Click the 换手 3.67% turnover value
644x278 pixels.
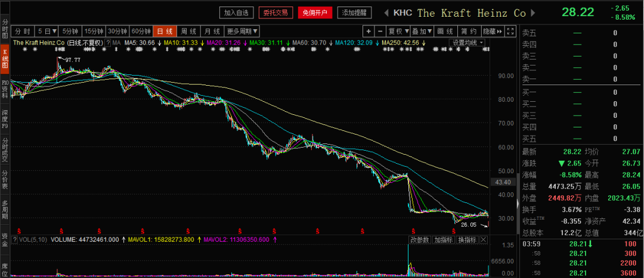[x=572, y=210]
